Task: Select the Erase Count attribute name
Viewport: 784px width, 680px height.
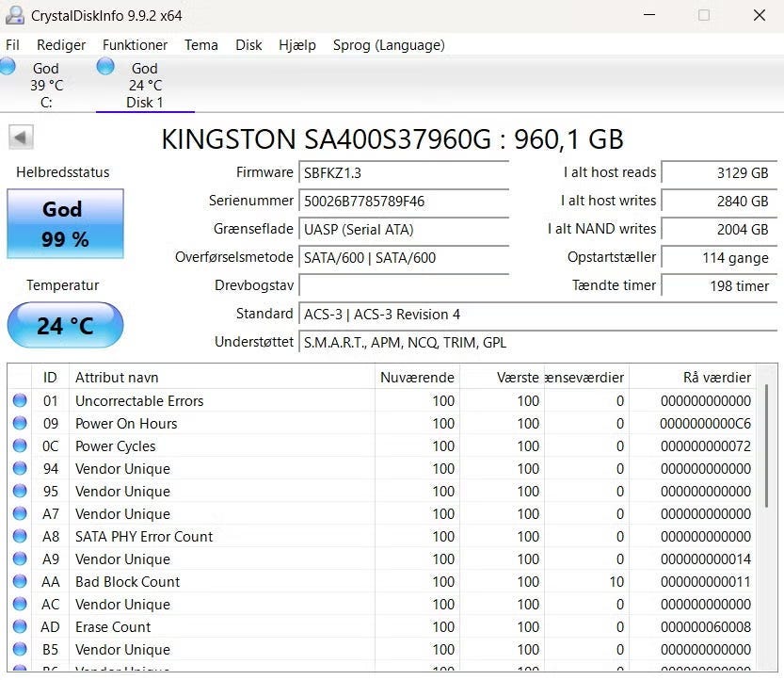Action: pos(113,626)
